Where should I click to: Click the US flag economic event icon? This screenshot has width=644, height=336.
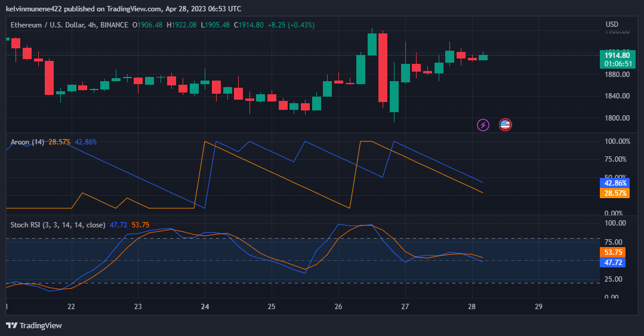point(505,125)
